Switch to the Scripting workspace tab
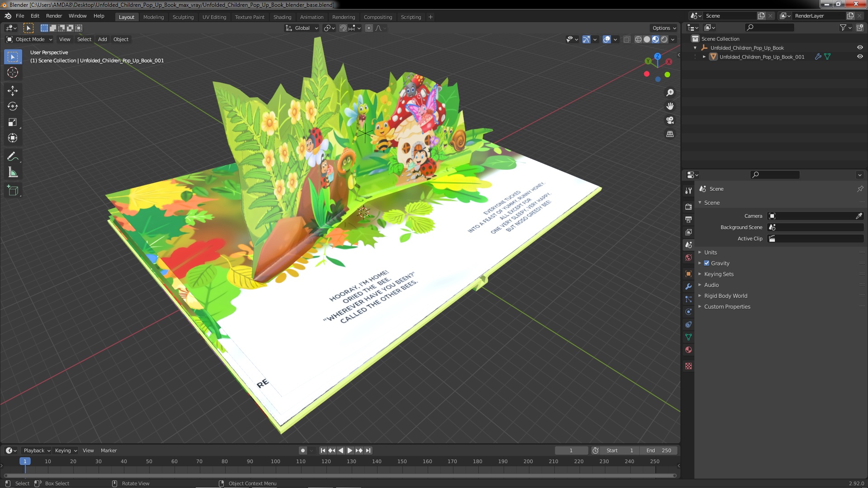Screen dimensions: 868x488 [410, 17]
